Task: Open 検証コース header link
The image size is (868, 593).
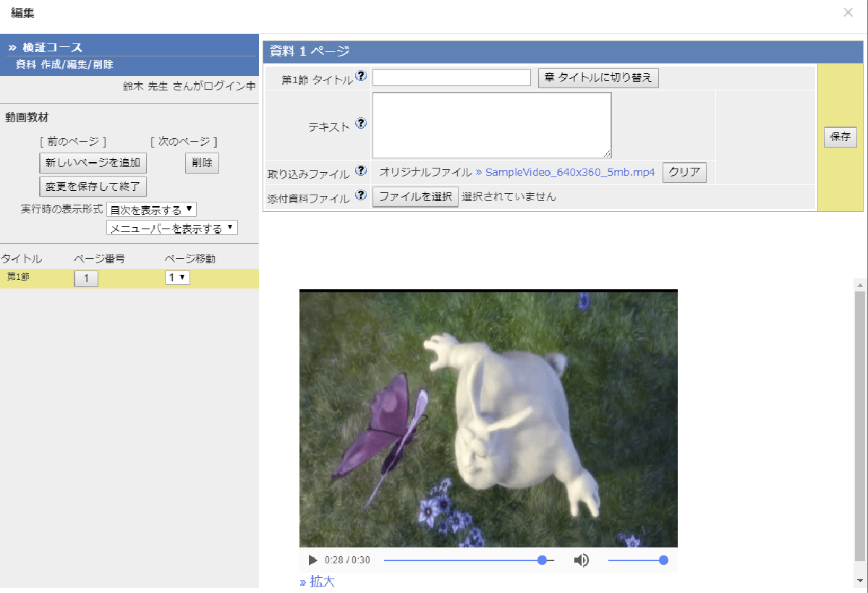Action: click(x=52, y=47)
